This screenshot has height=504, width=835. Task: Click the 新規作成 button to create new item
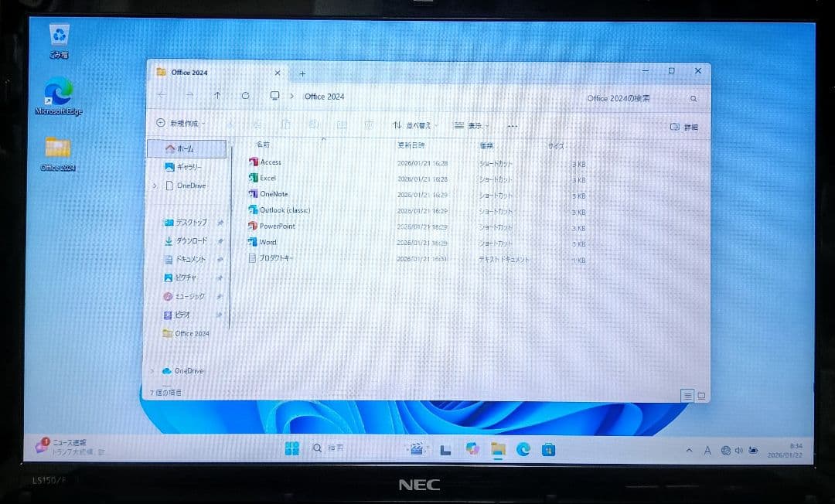pos(181,124)
